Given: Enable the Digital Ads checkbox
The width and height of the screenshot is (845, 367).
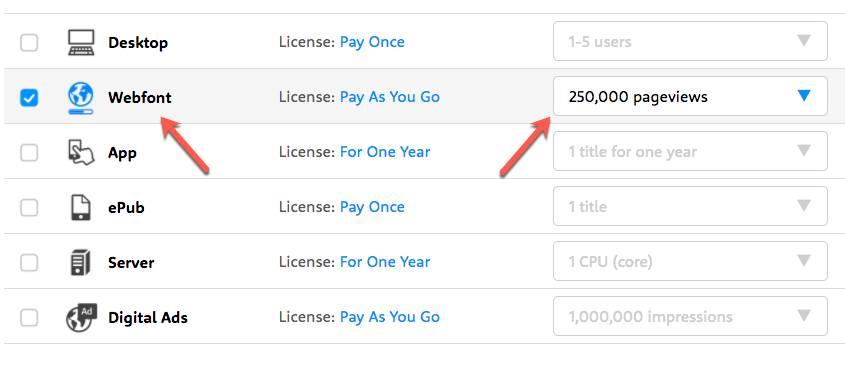Looking at the screenshot, I should pos(29,317).
